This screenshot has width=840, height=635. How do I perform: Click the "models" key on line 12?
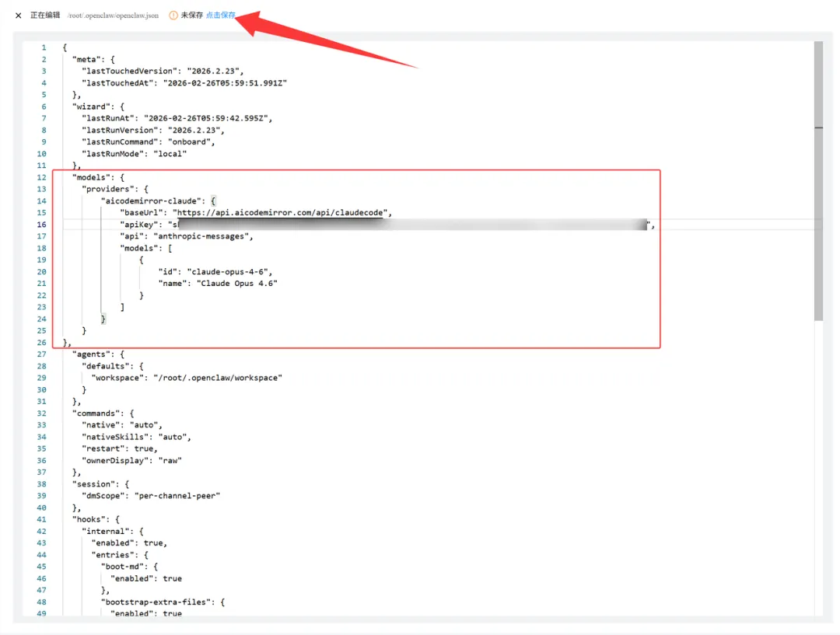91,177
